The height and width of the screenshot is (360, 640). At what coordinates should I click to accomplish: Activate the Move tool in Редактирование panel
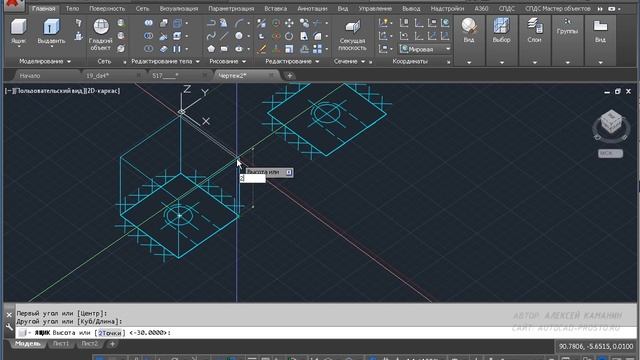click(289, 23)
